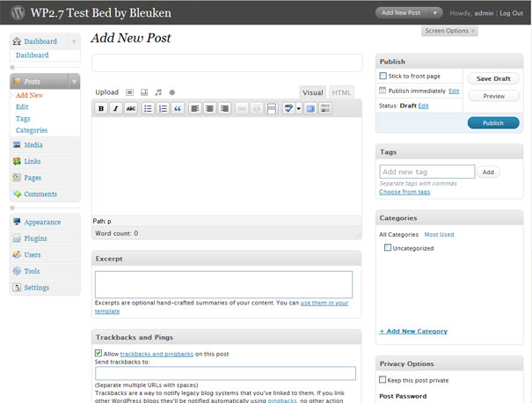Align text center

pyautogui.click(x=210, y=108)
